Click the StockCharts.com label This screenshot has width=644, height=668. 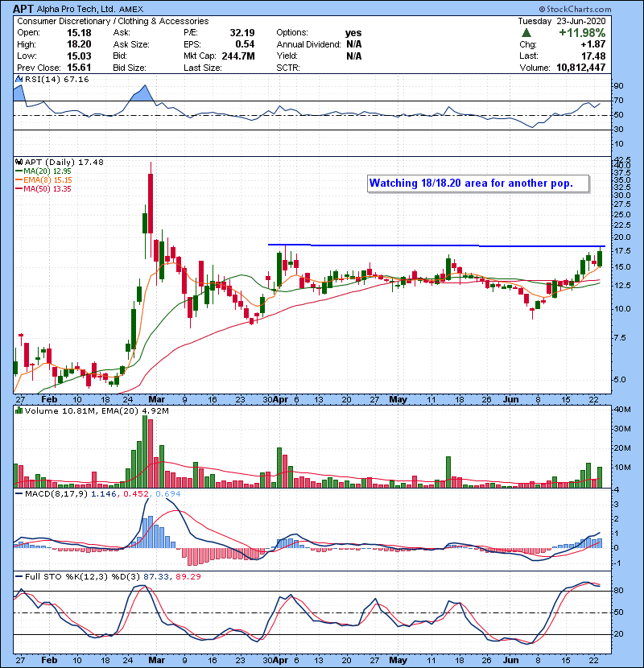click(575, 9)
